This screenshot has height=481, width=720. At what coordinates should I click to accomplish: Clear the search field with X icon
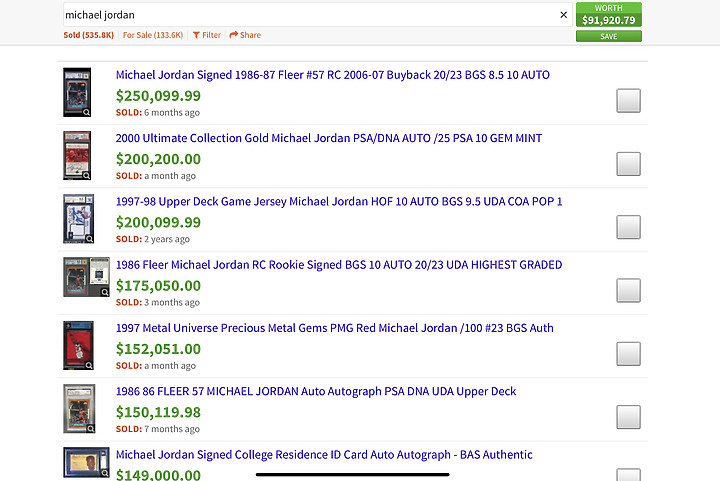point(563,15)
